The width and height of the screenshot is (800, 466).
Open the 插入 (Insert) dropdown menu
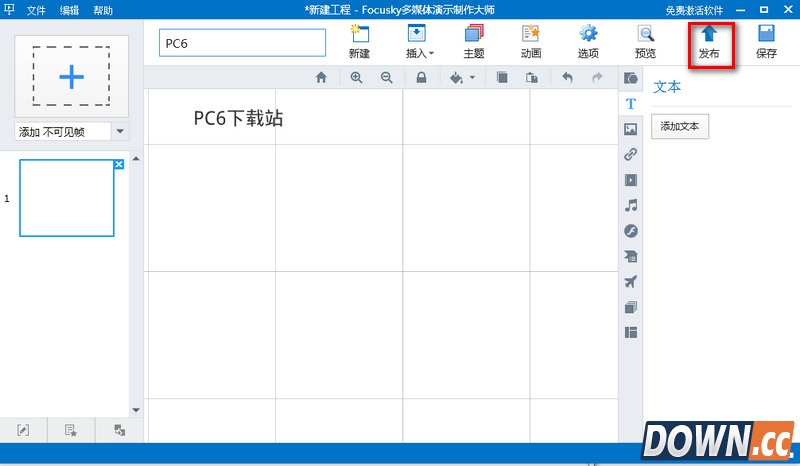coord(419,41)
